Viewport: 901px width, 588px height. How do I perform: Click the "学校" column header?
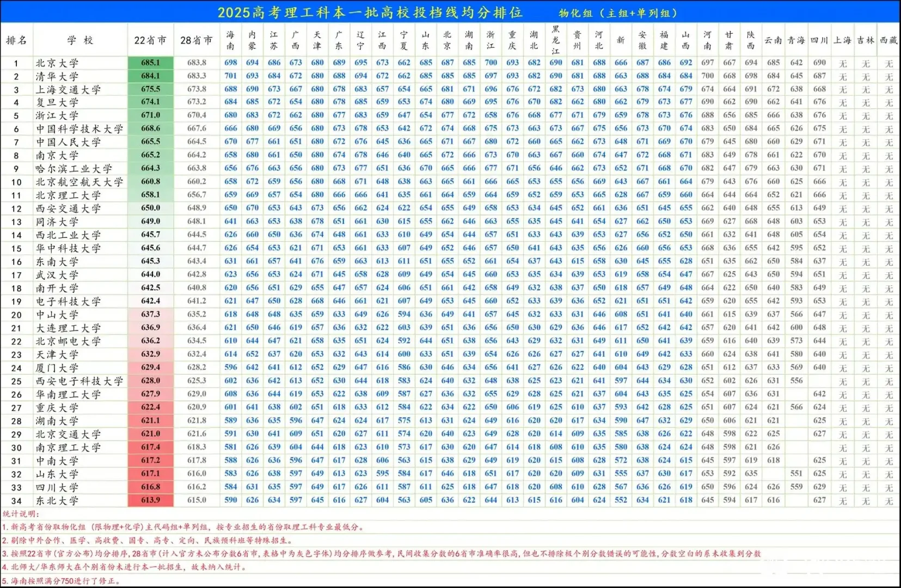(81, 40)
